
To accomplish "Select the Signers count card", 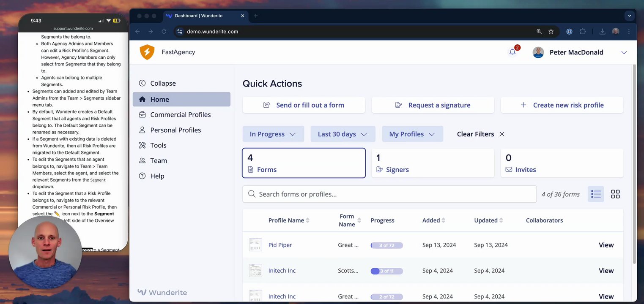I will click(433, 163).
